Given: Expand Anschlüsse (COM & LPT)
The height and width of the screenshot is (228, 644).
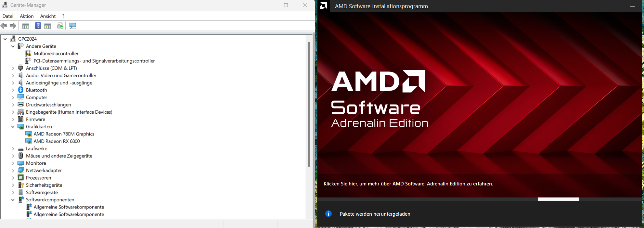Looking at the screenshot, I should pos(13,68).
